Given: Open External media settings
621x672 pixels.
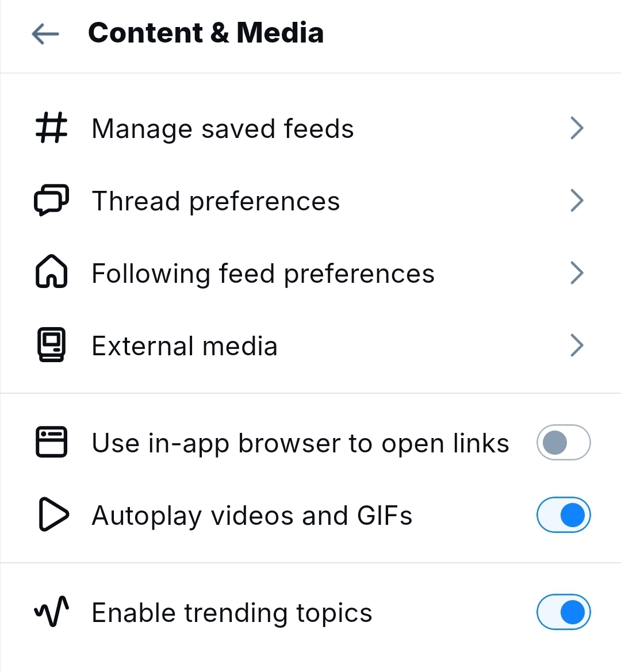Looking at the screenshot, I should tap(185, 346).
